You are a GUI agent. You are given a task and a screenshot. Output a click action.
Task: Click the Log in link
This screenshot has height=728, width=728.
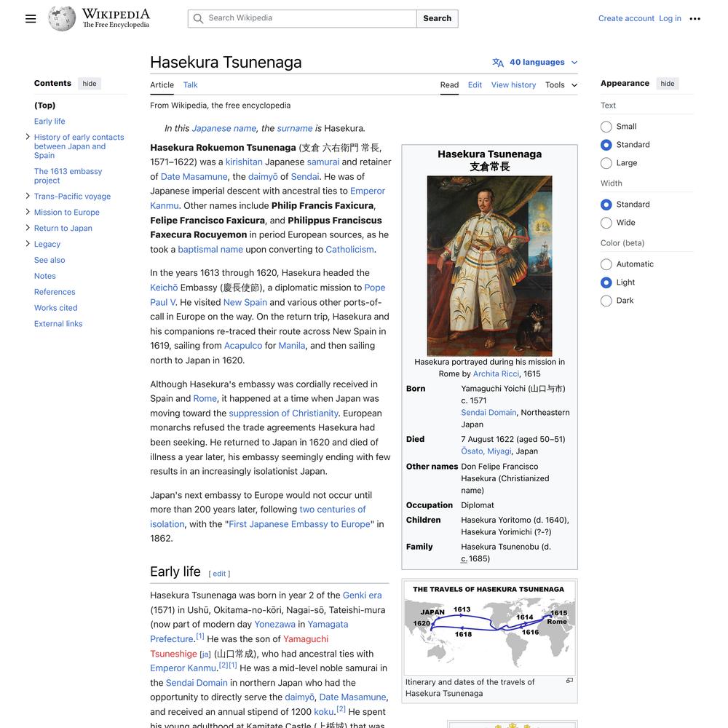[670, 19]
